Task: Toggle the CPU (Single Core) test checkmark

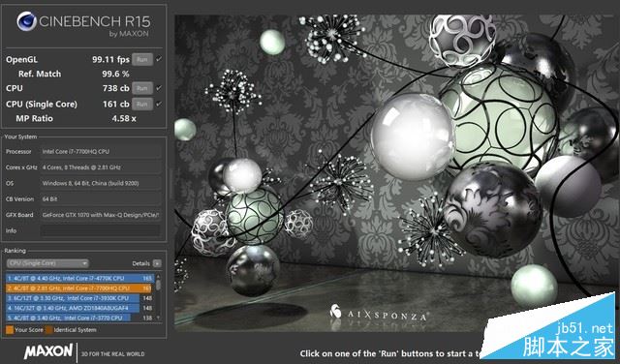Action: click(x=159, y=104)
